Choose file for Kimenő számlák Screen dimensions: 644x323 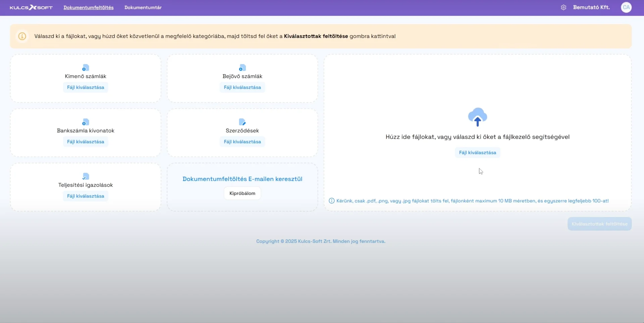click(x=86, y=87)
